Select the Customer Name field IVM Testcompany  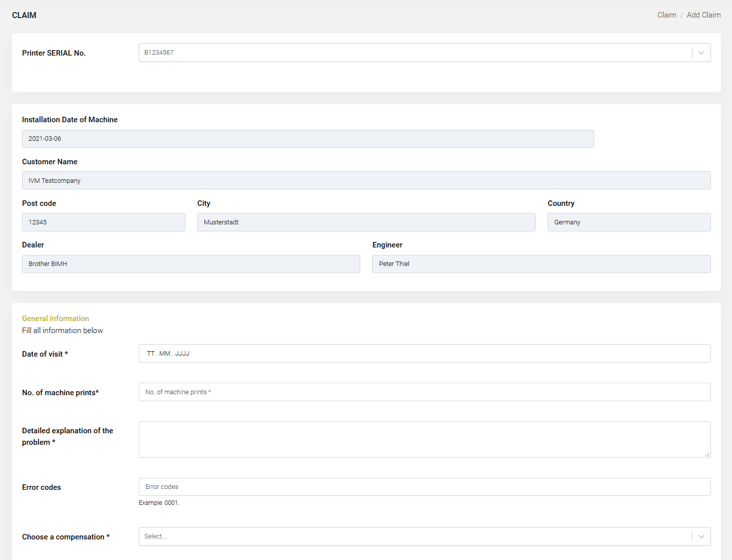pyautogui.click(x=366, y=180)
